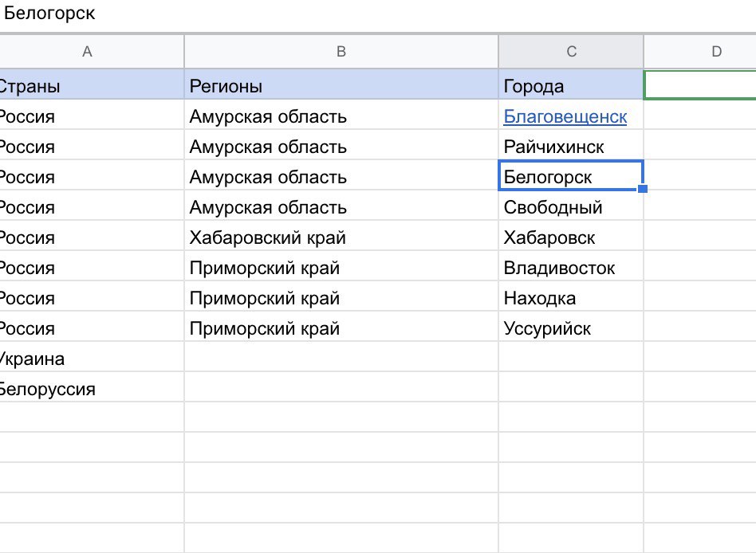Select the Белоруссия cell
This screenshot has height=553, width=756.
pos(92,389)
